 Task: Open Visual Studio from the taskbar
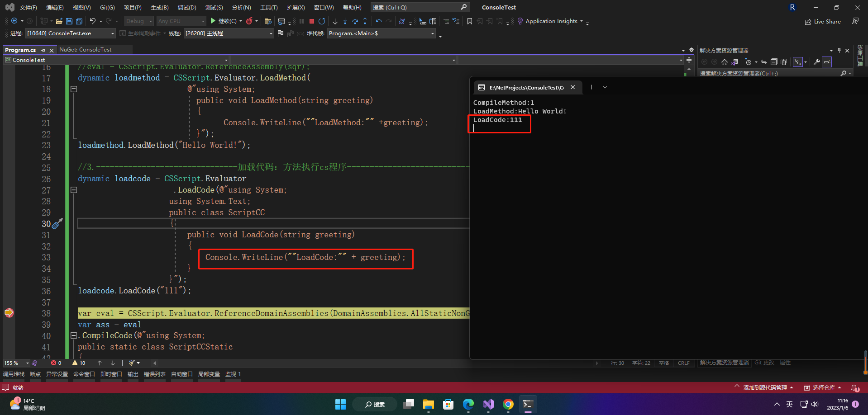click(x=488, y=404)
